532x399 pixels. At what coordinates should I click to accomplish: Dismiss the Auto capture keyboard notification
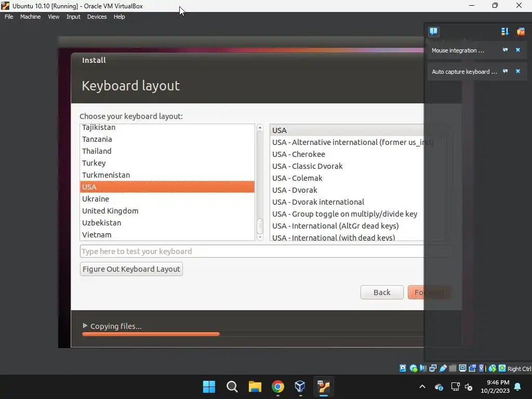(518, 71)
